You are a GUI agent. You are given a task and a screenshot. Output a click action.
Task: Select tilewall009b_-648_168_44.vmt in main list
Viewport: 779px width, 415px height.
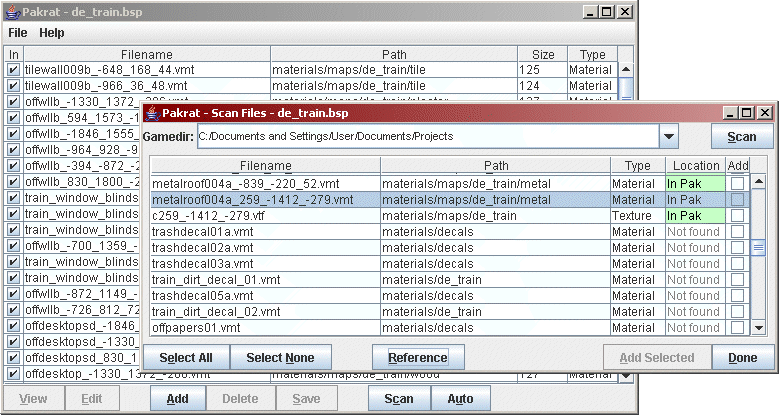[110, 70]
